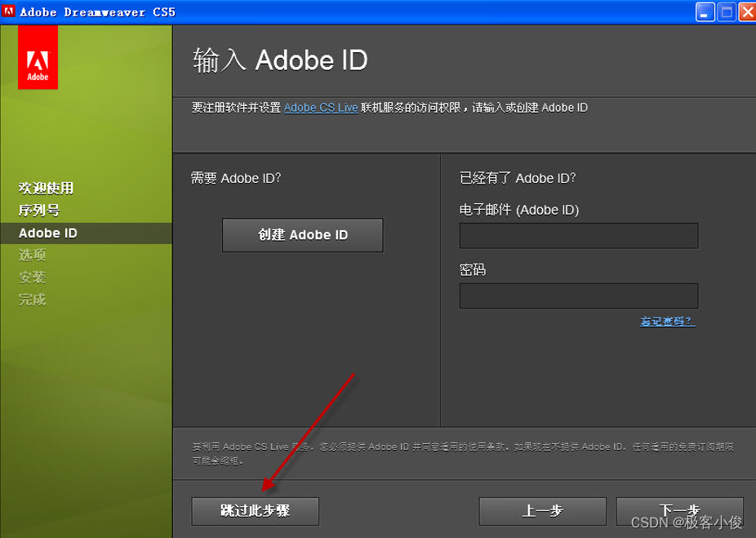Click the 需要 Adobe ID? label
The height and width of the screenshot is (538, 756).
(236, 178)
